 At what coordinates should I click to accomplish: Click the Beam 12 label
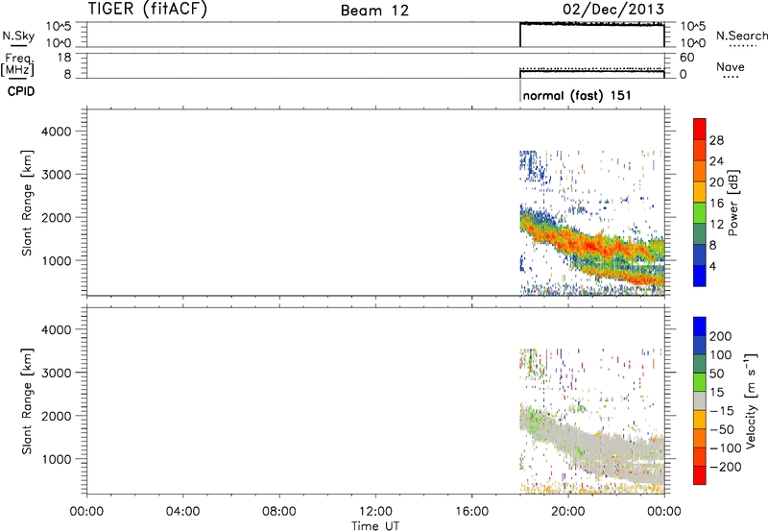point(374,11)
